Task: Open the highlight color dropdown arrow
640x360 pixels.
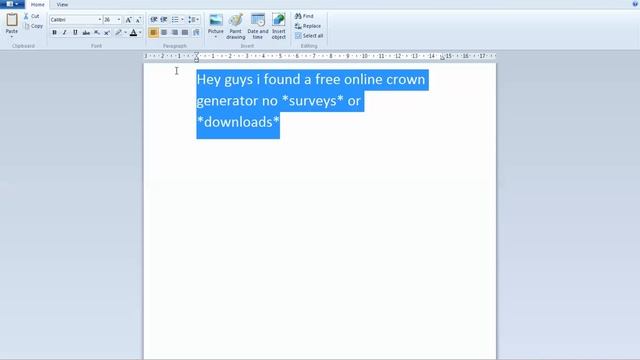Action: click(125, 32)
